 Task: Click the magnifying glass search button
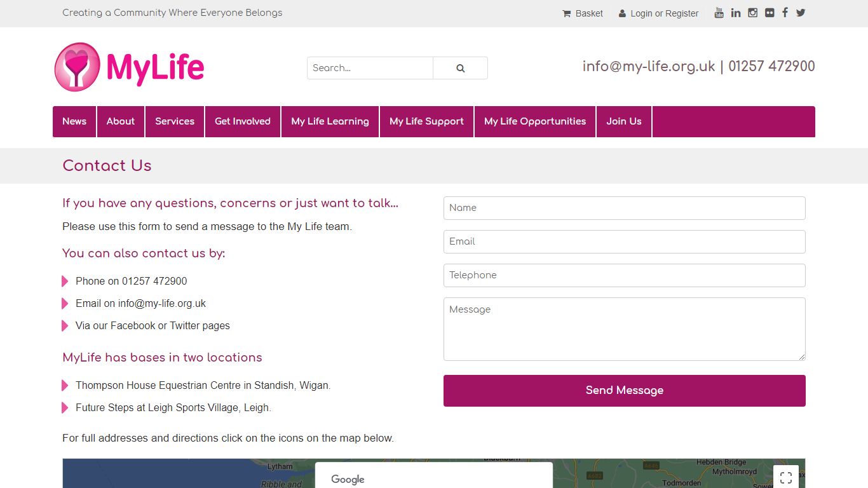(461, 68)
